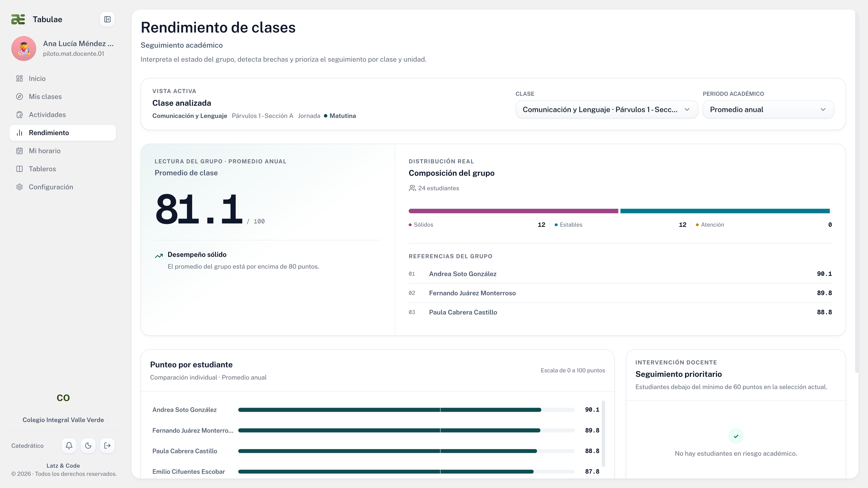The image size is (868, 488).
Task: Open the Periodo académico dropdown
Action: (x=768, y=109)
